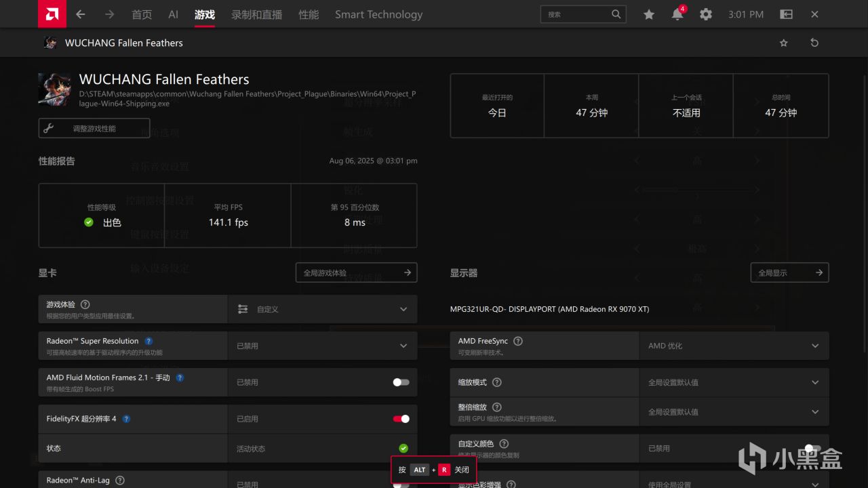Click the small game icon in title bar

click(x=50, y=43)
